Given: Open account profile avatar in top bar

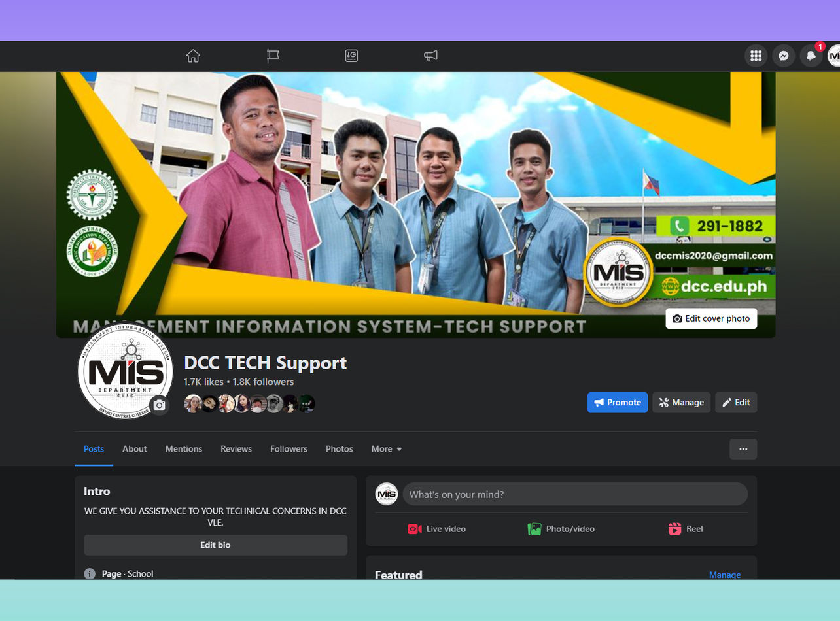Looking at the screenshot, I should [834, 56].
